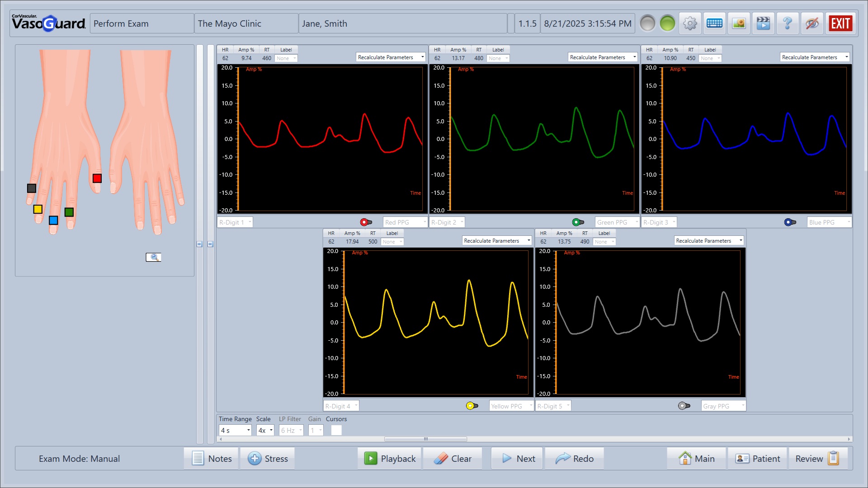The image size is (868, 488).
Task: Open the video clip icon in the toolbar
Action: tap(763, 23)
